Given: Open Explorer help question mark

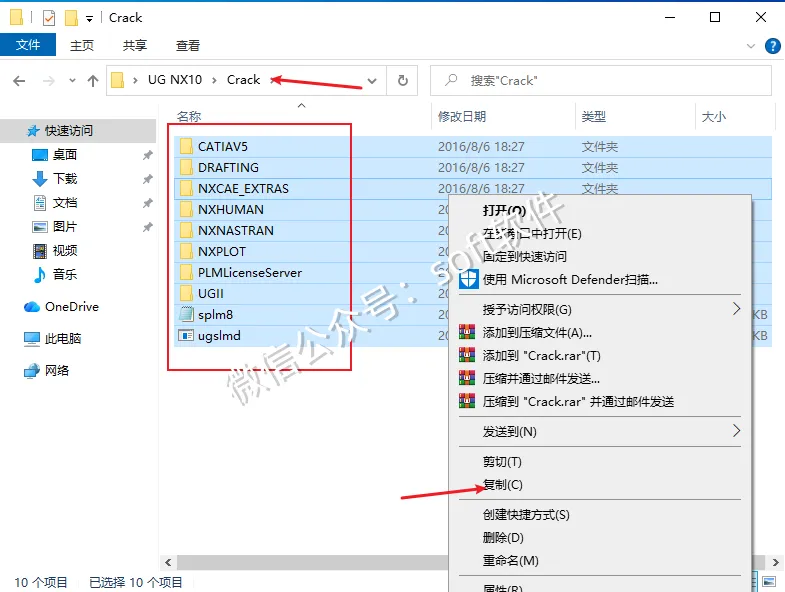Looking at the screenshot, I should 772,46.
